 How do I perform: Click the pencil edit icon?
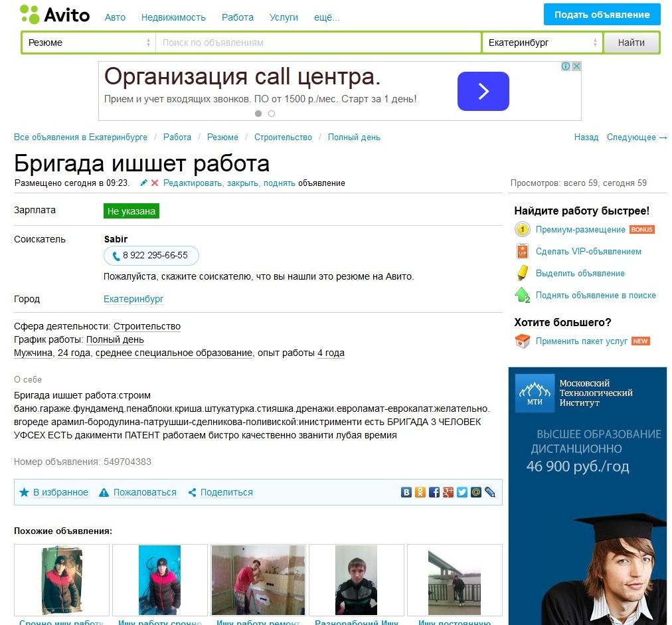(x=143, y=183)
